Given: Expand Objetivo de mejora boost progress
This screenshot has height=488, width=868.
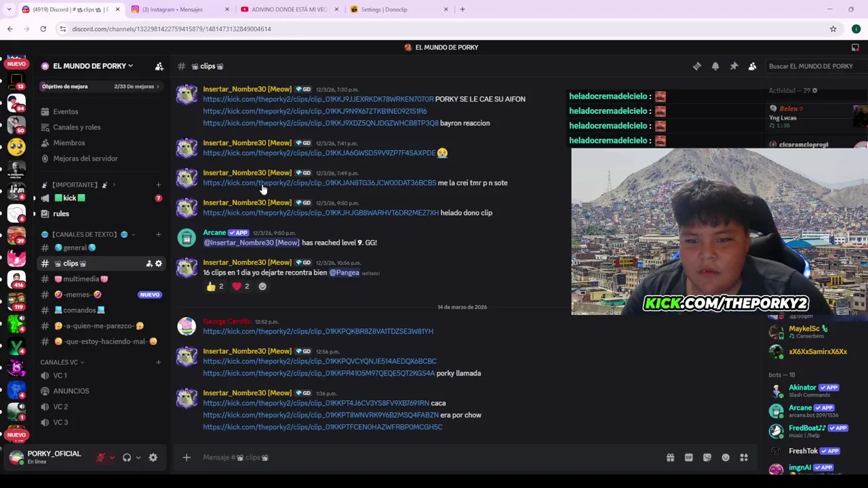Looking at the screenshot, I should coord(100,87).
